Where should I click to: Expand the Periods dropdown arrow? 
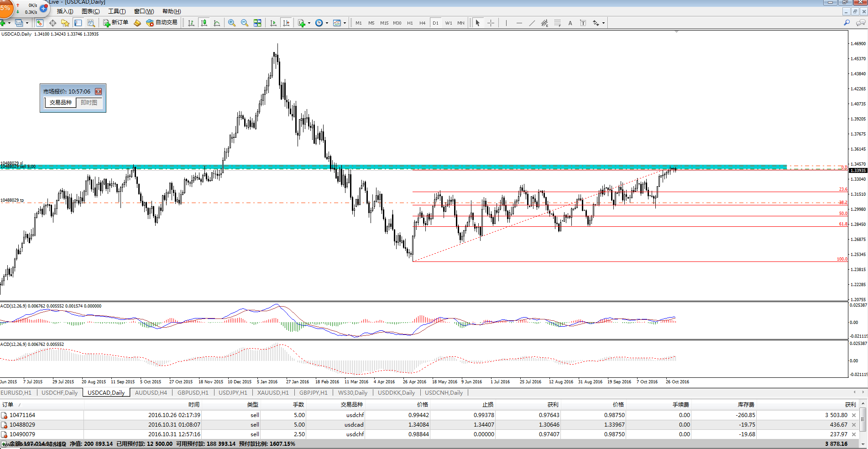(x=327, y=23)
